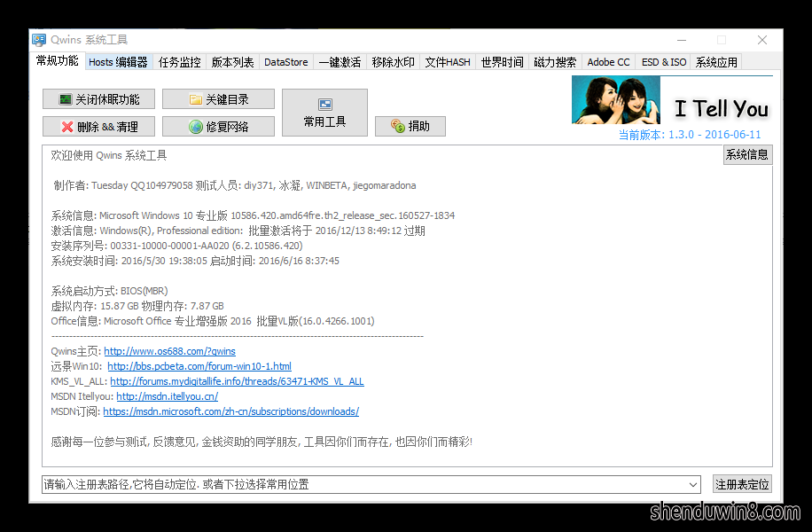812x532 pixels.
Task: Click the 感谢每一位参与测试 closing line
Action: coord(262,442)
